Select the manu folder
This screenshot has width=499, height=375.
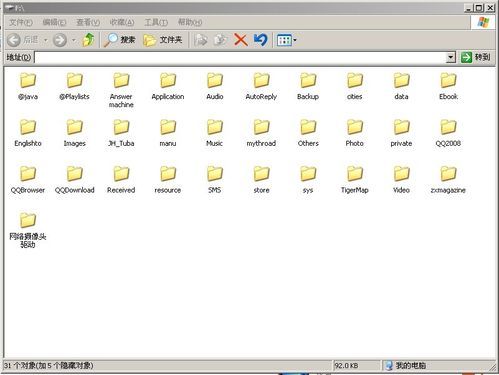pos(168,133)
